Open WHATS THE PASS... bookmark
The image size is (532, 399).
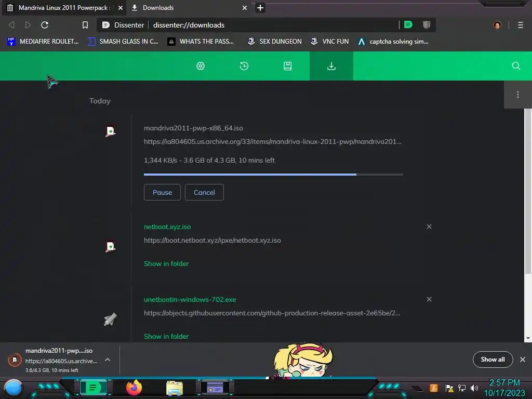pos(201,42)
